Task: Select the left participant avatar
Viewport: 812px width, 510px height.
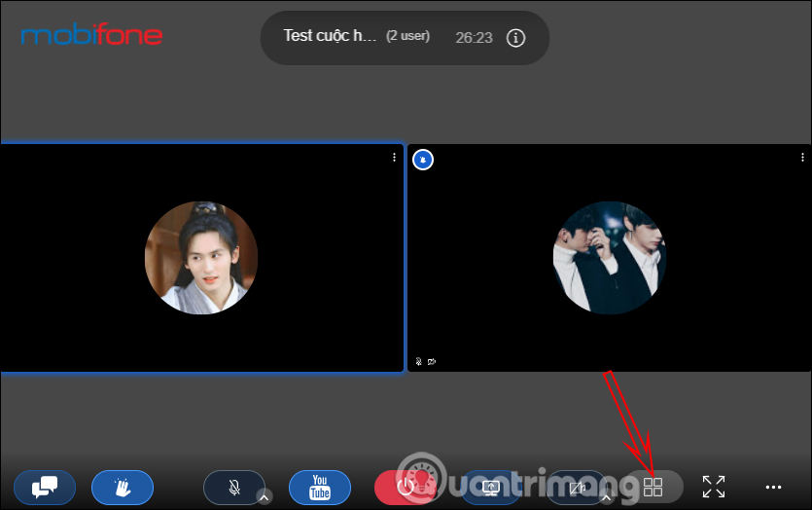Action: [201, 258]
